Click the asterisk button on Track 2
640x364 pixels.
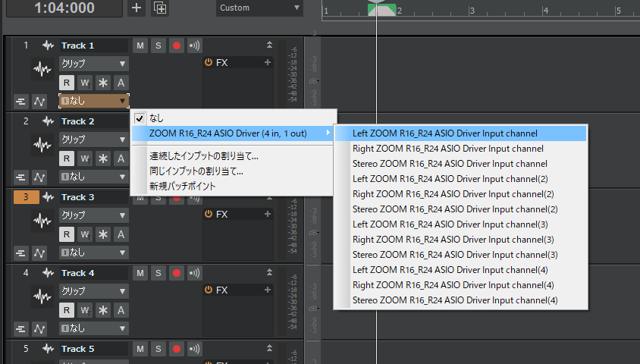click(103, 158)
